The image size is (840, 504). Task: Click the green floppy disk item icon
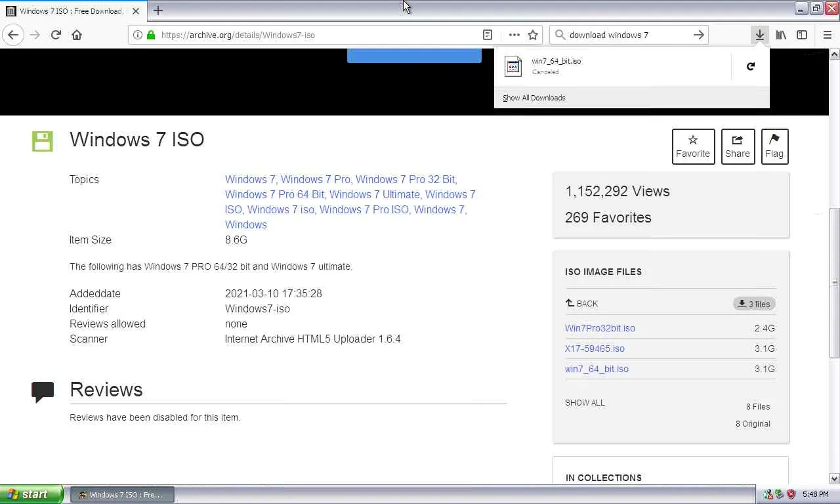pos(43,141)
